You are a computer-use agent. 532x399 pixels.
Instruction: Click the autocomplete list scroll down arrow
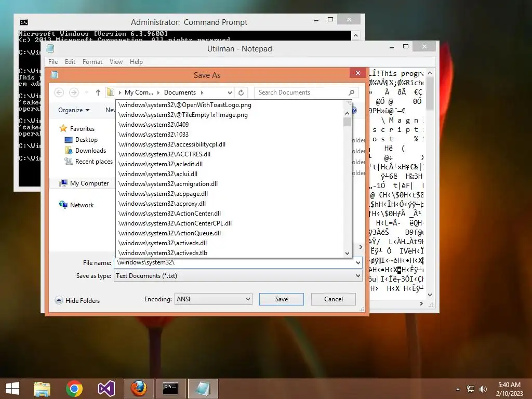[x=347, y=253]
